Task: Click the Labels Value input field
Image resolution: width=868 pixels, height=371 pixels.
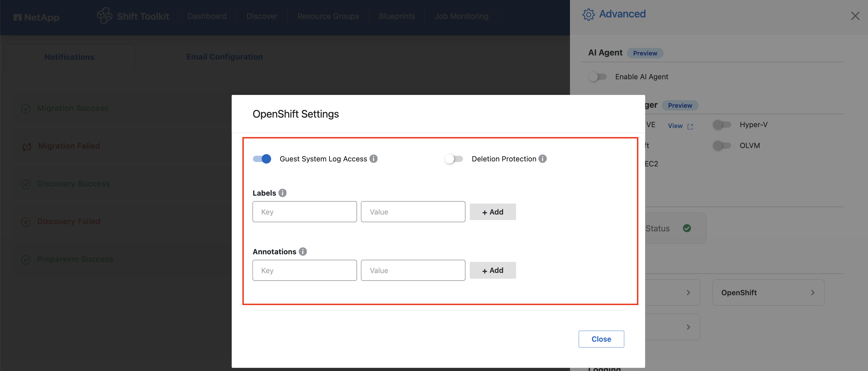Action: tap(413, 212)
